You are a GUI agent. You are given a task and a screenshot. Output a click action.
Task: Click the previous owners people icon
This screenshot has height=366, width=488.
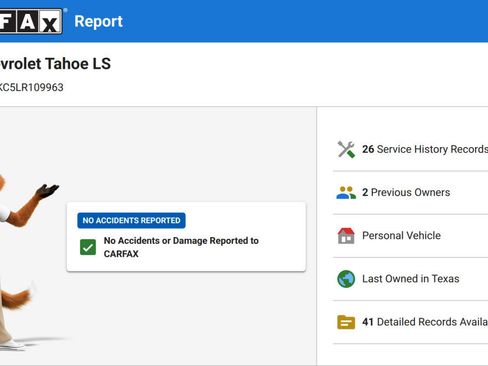coord(346,193)
